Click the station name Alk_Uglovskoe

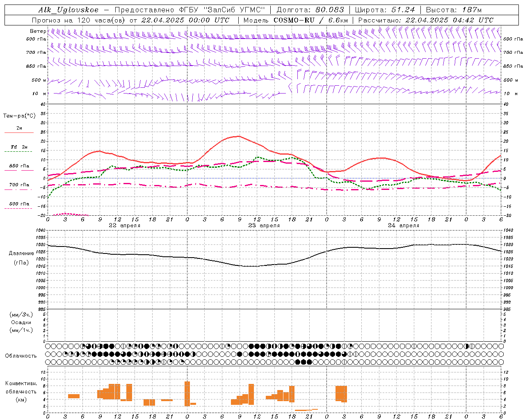click(x=68, y=10)
